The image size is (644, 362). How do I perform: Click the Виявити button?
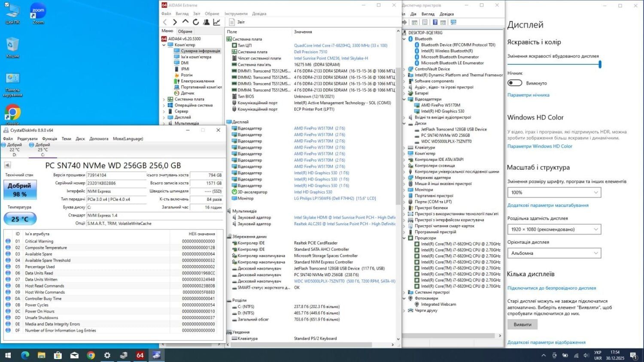(522, 325)
